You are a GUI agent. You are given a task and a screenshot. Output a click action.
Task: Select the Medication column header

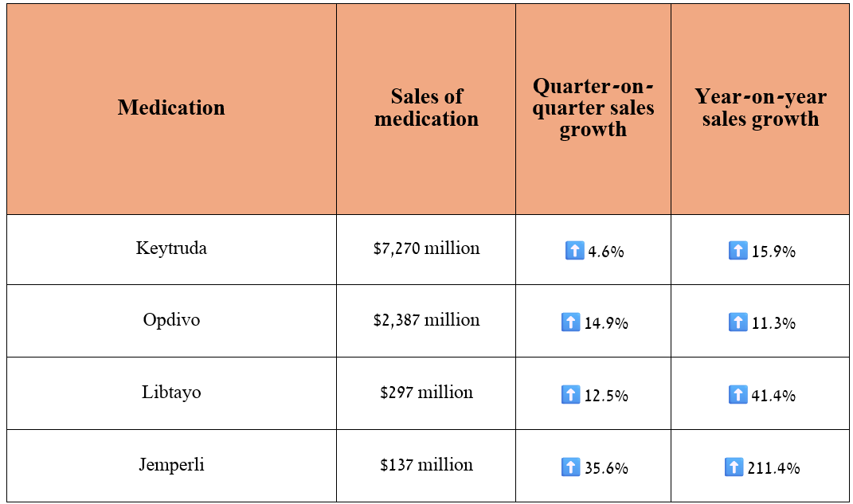pos(171,107)
